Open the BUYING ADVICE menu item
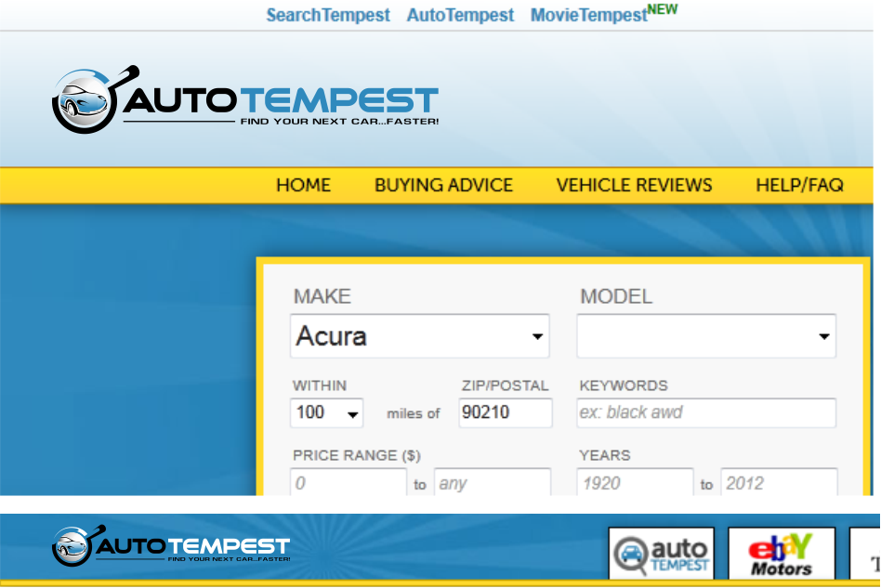This screenshot has width=881, height=588. tap(443, 185)
